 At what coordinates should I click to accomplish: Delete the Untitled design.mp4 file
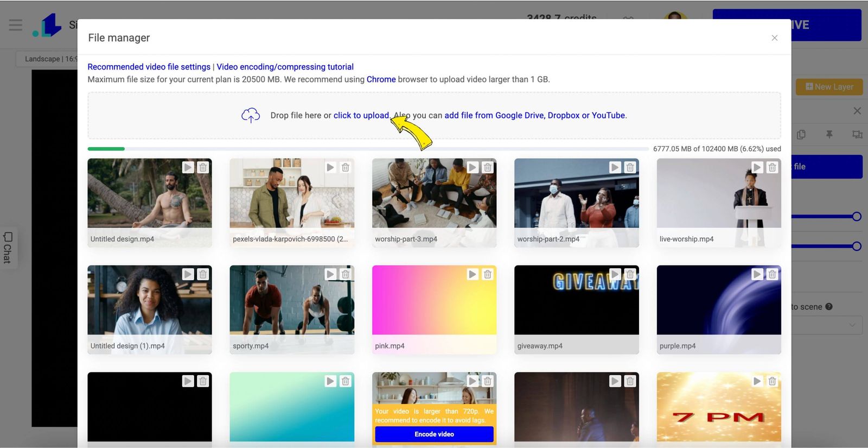[x=203, y=167]
